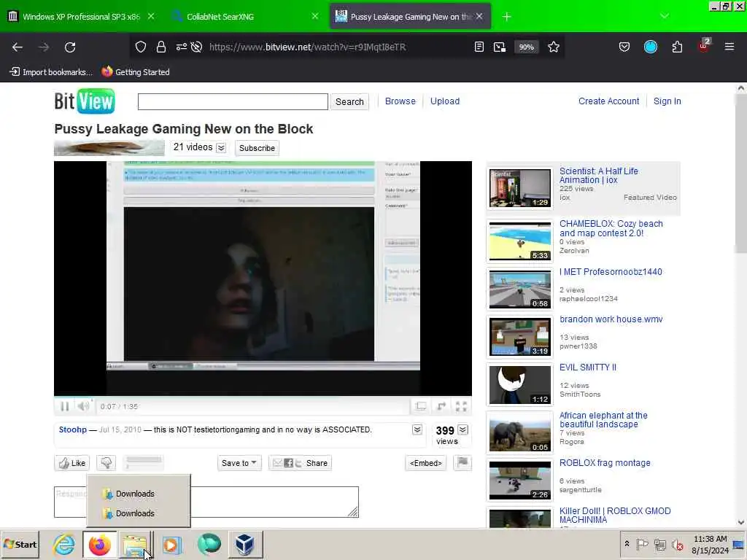Like the video with the Like button
747x560 pixels.
coord(72,463)
